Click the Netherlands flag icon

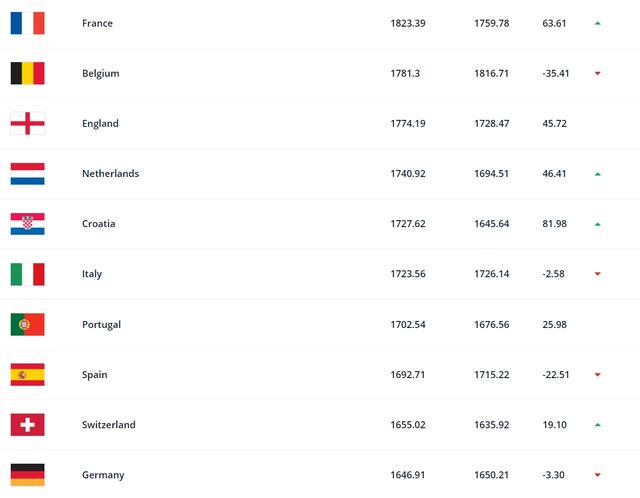[x=27, y=173]
